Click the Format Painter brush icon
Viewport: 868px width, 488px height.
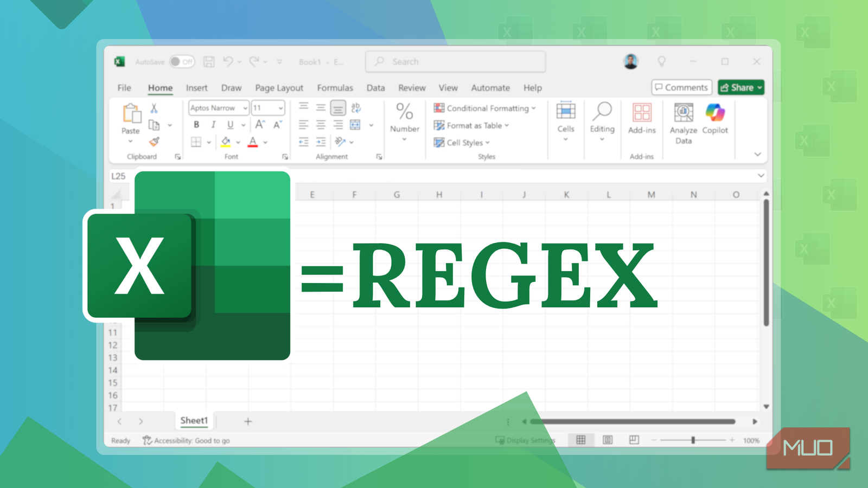click(154, 142)
